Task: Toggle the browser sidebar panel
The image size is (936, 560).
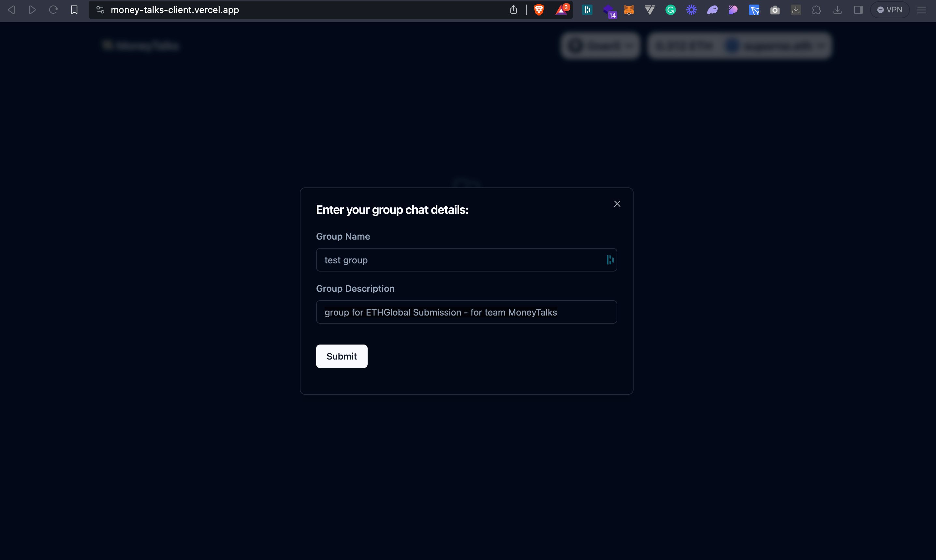Action: click(858, 10)
